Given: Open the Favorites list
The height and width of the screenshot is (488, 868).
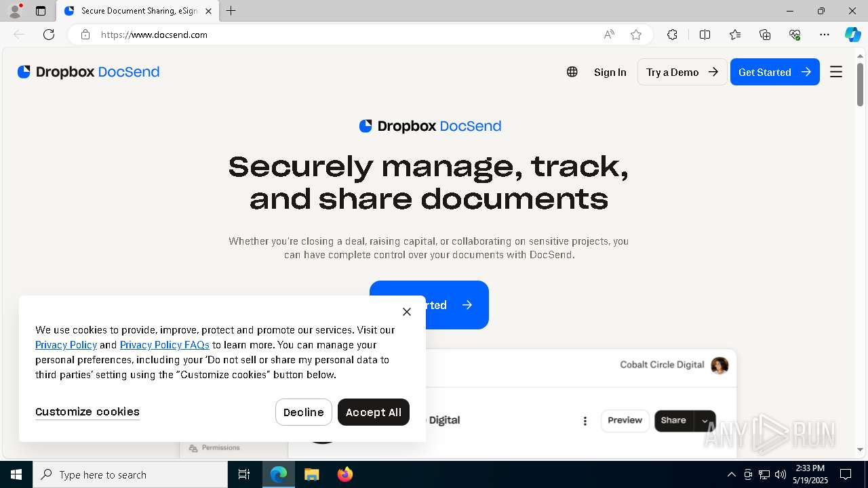Looking at the screenshot, I should click(735, 35).
